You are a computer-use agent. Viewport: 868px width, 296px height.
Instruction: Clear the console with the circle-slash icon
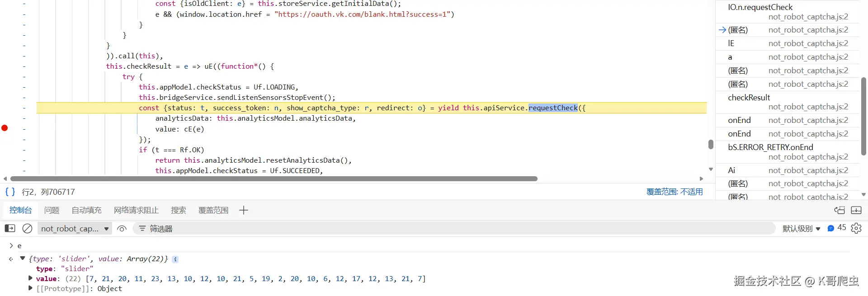27,229
